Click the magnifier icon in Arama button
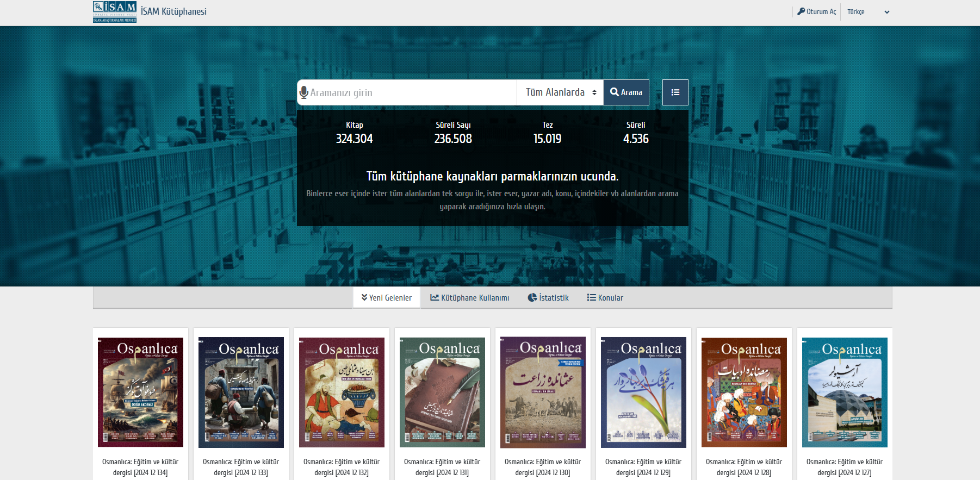Viewport: 980px width, 480px height. pos(615,92)
